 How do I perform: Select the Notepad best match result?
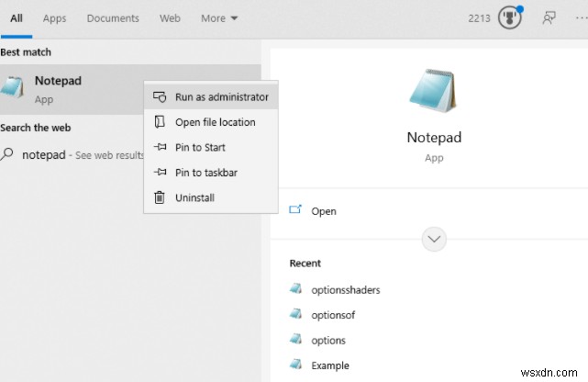click(x=58, y=88)
